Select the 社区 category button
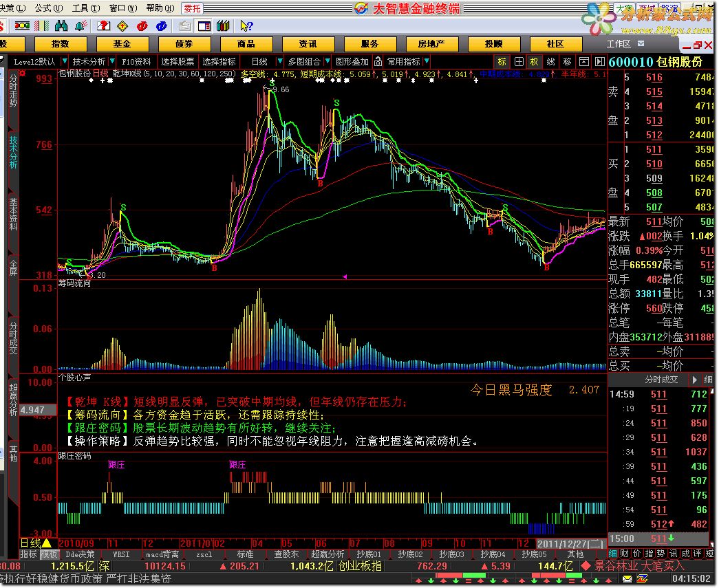The image size is (719, 588). click(556, 44)
